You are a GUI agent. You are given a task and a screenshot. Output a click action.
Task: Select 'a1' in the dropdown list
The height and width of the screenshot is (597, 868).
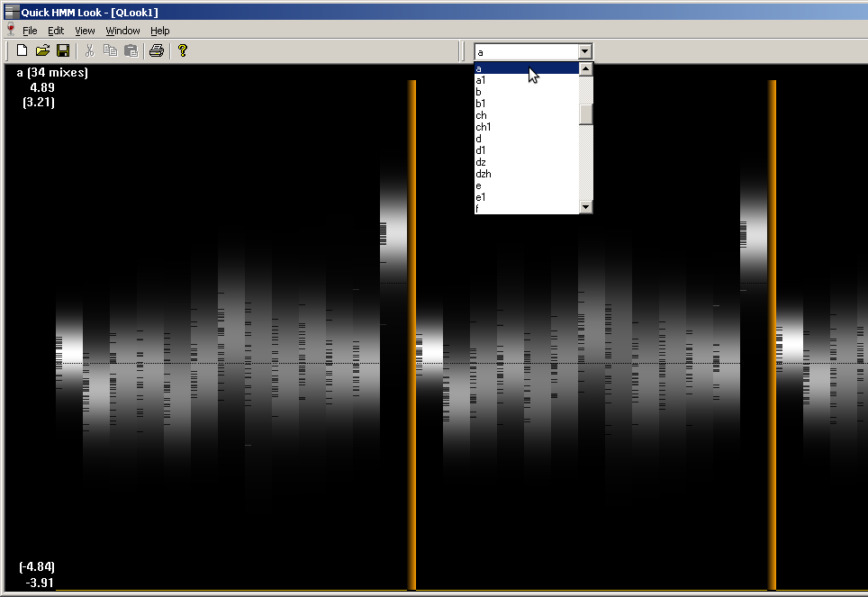[x=527, y=80]
